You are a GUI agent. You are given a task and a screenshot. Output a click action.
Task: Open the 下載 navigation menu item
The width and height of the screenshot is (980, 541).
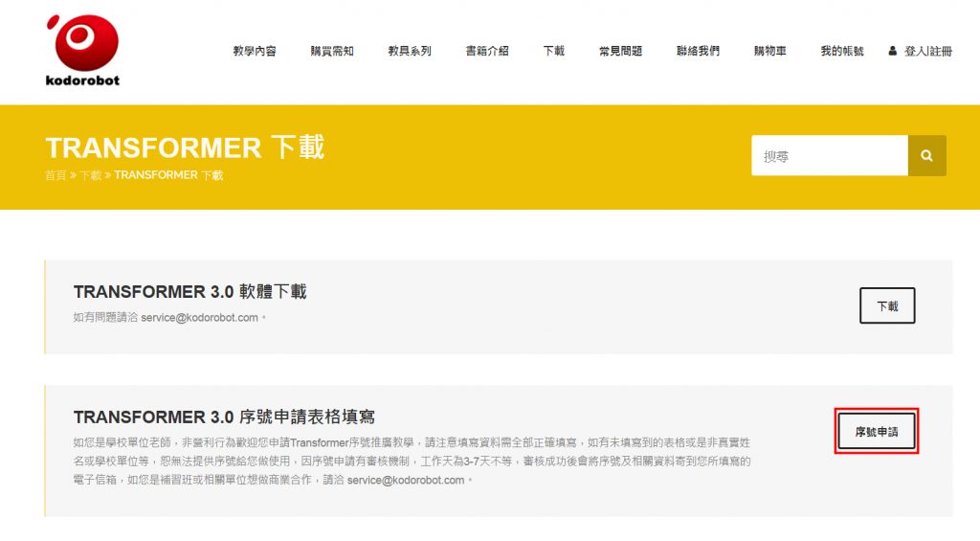(x=554, y=51)
